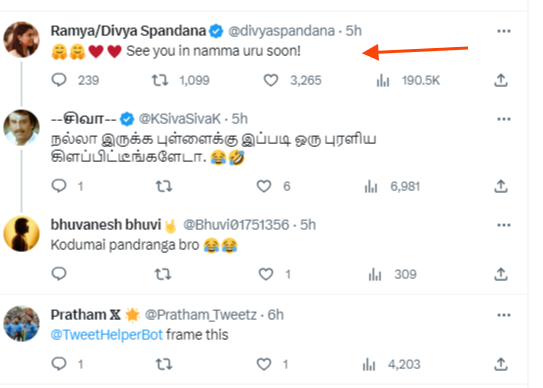This screenshot has width=543, height=388.
Task: Like the @KSivaSivaK reply with 6 likes
Action: pyautogui.click(x=264, y=186)
